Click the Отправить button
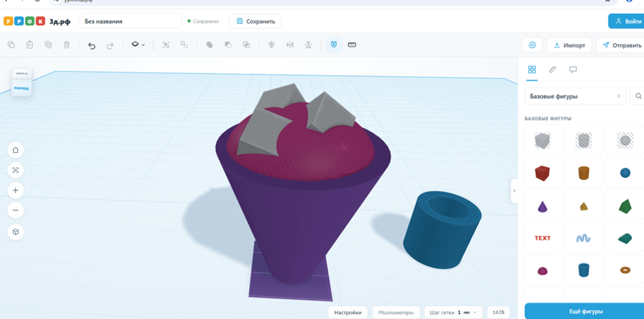The width and height of the screenshot is (644, 319). click(620, 45)
